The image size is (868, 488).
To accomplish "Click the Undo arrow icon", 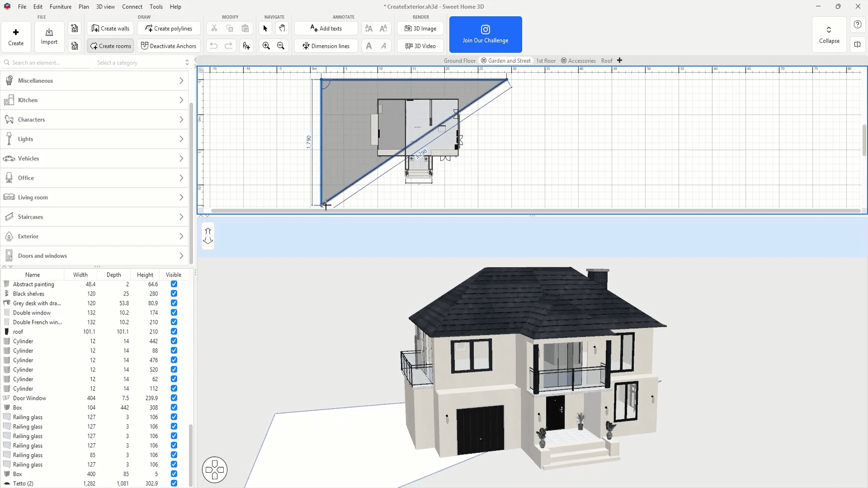I will pyautogui.click(x=214, y=46).
